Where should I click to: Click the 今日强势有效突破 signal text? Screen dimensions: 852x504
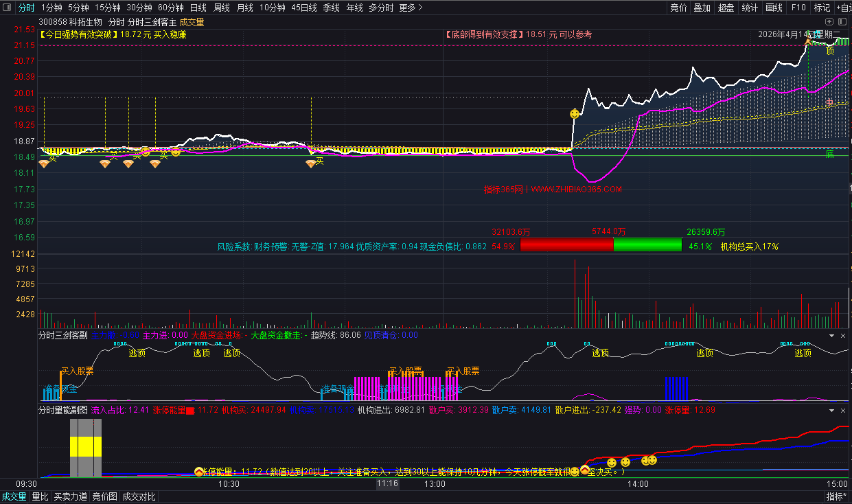click(x=78, y=34)
